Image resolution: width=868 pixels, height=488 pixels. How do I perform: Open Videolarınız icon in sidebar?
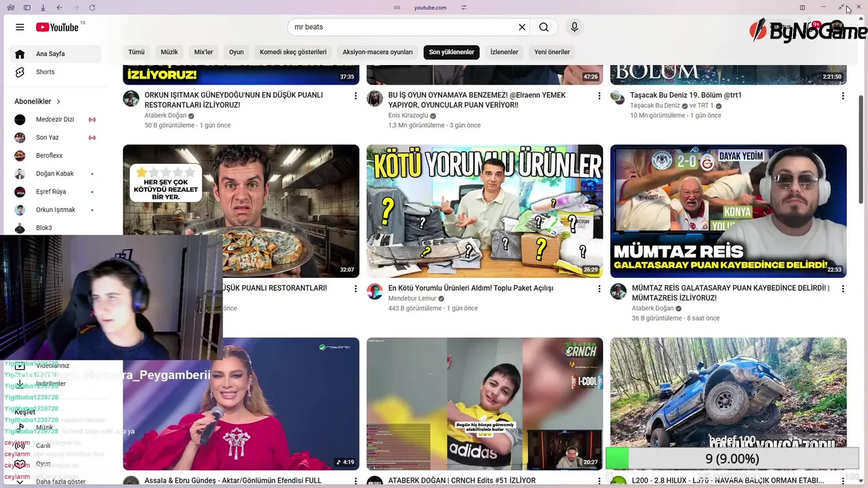[x=20, y=366]
